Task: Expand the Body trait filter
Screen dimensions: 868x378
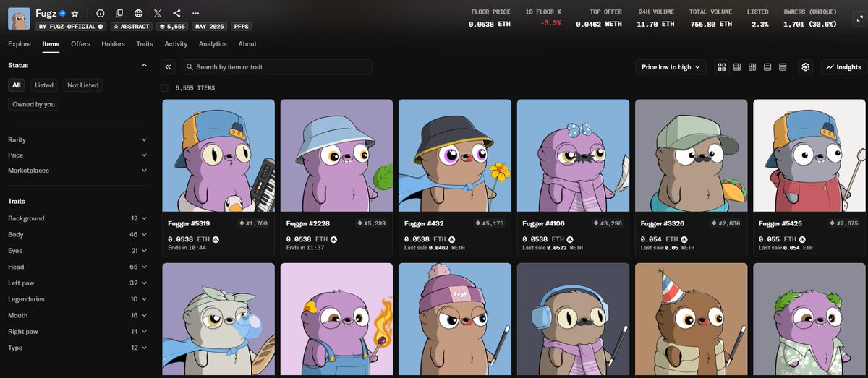Action: (77, 234)
